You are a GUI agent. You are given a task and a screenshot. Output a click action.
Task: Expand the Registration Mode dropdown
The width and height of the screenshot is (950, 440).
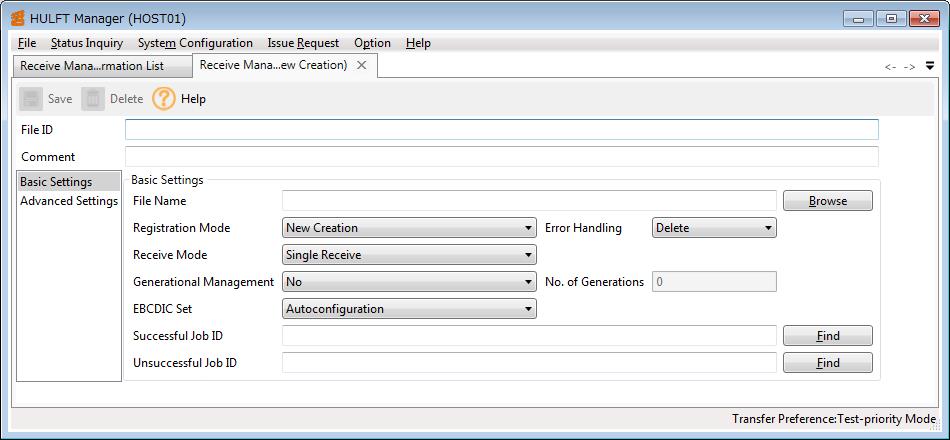click(409, 228)
